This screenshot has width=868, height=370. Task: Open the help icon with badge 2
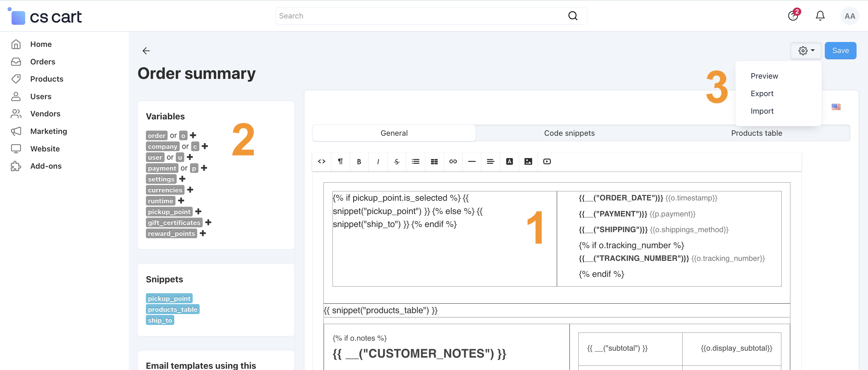coord(793,15)
